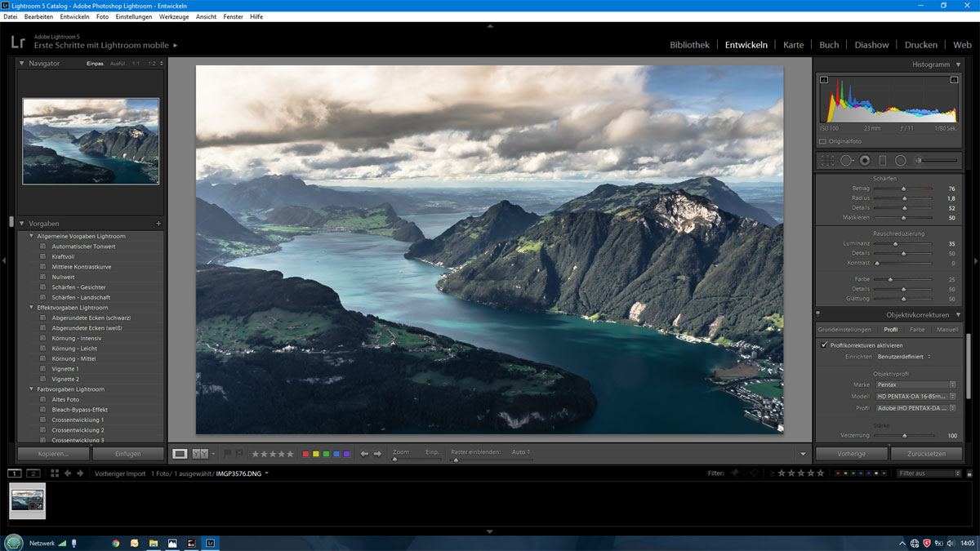Open the Entwickeln menu in menu bar
980x551 pixels.
[74, 16]
